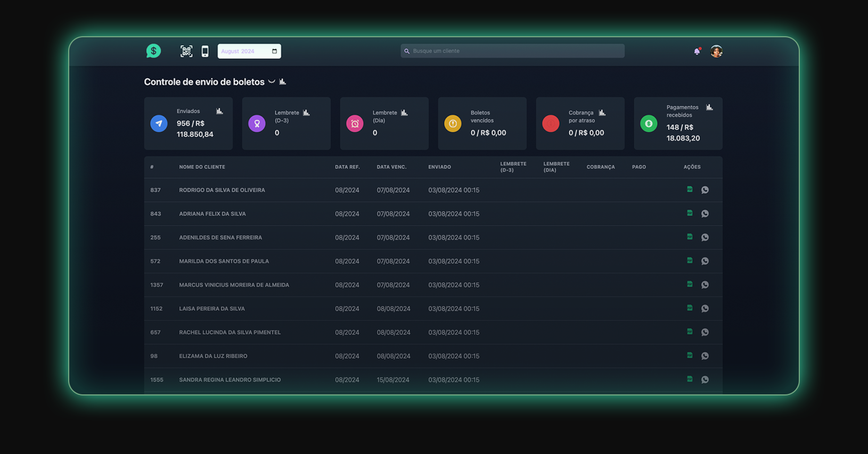Select client name 'LAISA PEREIRA DA SILVA'
Screen dimensions: 868x454
[212, 309]
